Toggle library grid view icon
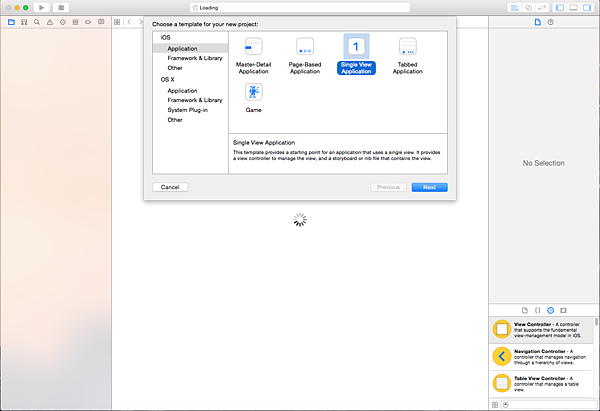The width and height of the screenshot is (600, 411). pyautogui.click(x=495, y=404)
